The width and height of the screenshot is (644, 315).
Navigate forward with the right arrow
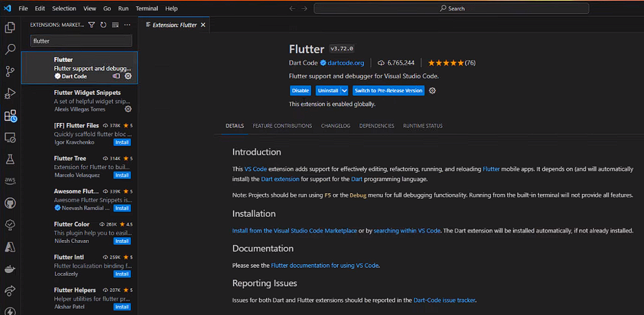coord(304,8)
